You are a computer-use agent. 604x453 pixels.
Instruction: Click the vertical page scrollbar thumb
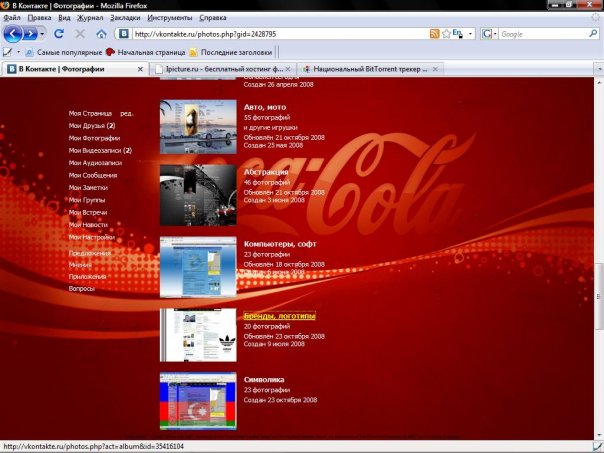(599, 296)
